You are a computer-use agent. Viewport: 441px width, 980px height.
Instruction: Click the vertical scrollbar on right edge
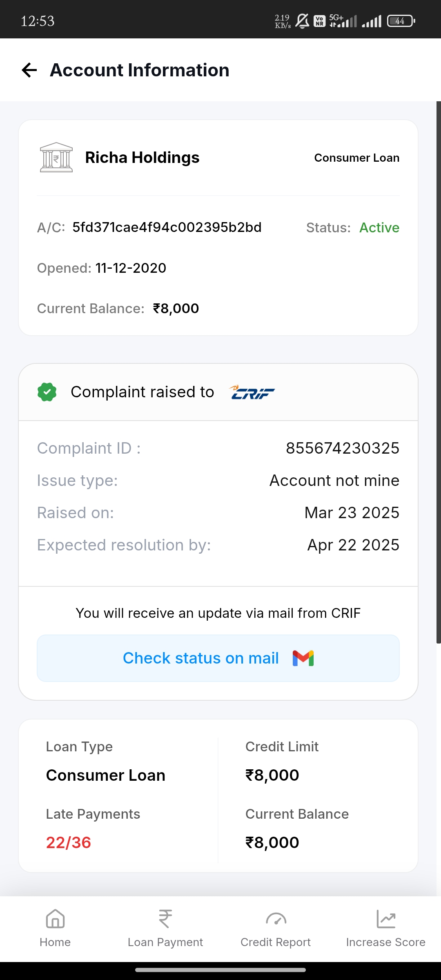439,372
